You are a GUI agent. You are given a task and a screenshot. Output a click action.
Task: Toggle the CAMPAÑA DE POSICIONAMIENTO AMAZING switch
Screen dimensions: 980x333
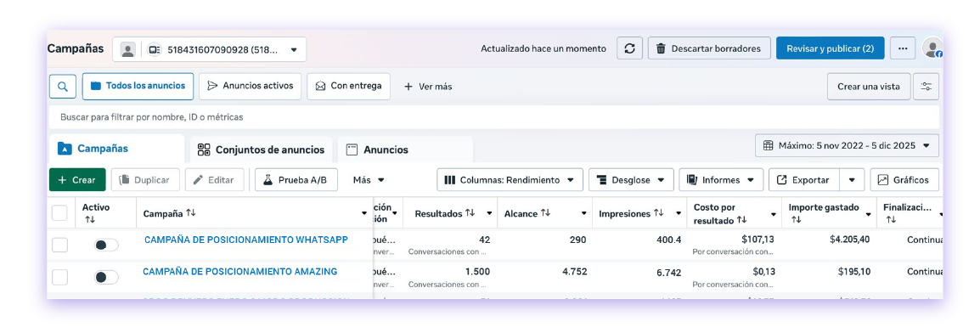pyautogui.click(x=106, y=277)
